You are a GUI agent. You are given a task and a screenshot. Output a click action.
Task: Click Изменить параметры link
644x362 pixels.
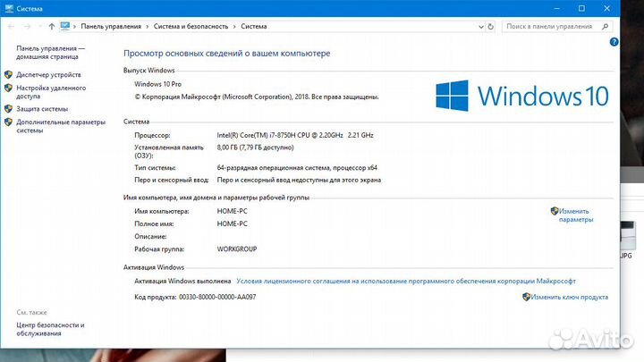tap(576, 215)
